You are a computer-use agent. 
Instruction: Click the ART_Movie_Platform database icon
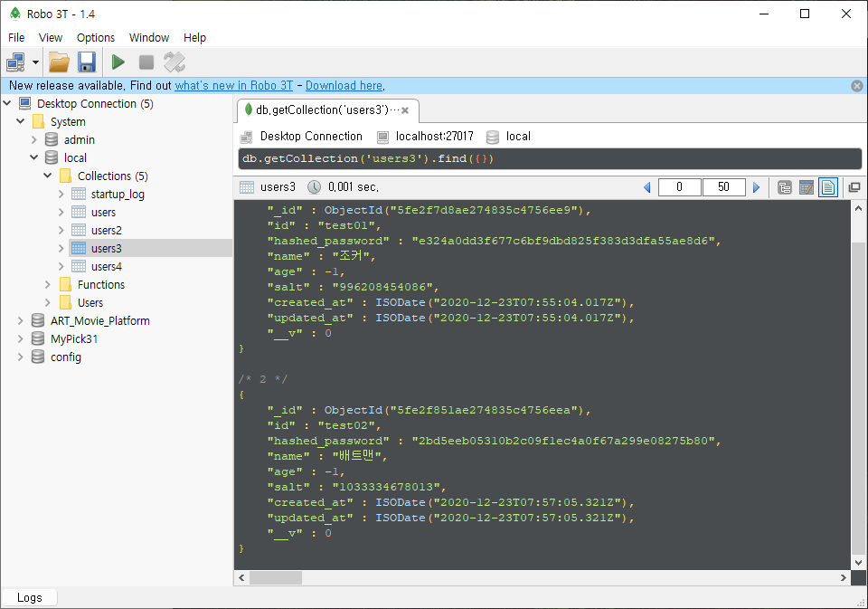(x=38, y=321)
